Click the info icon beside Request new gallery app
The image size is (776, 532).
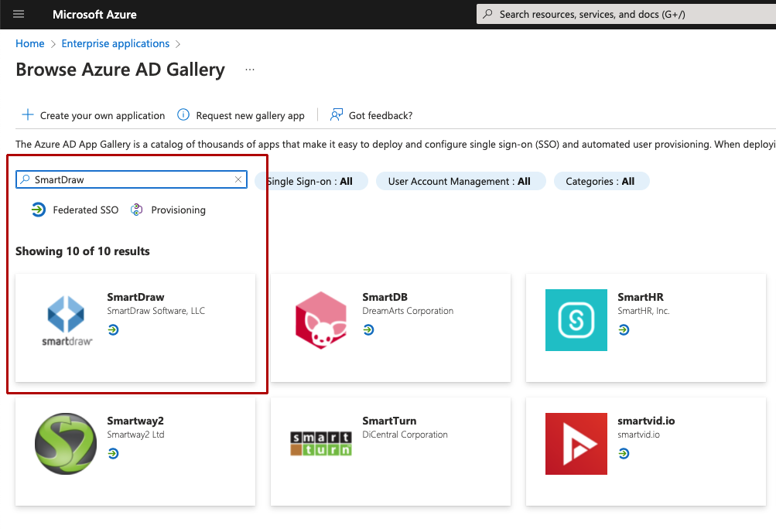[183, 115]
